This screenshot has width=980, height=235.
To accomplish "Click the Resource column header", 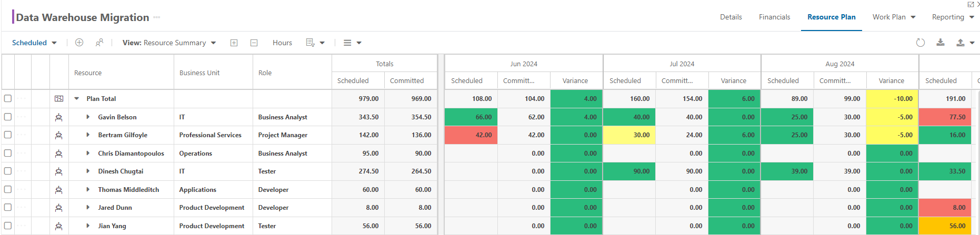I will (121, 73).
